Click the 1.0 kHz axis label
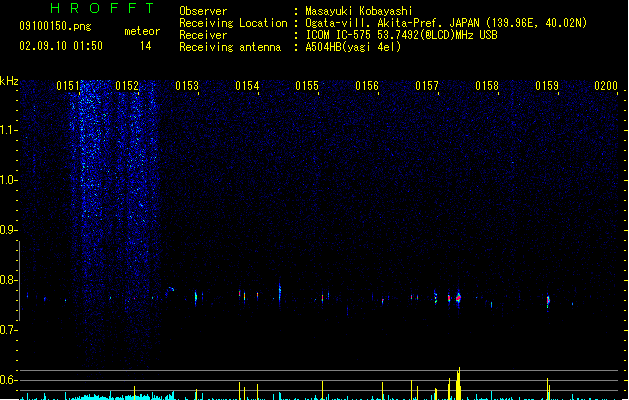This screenshot has height=400, width=629. [8, 180]
